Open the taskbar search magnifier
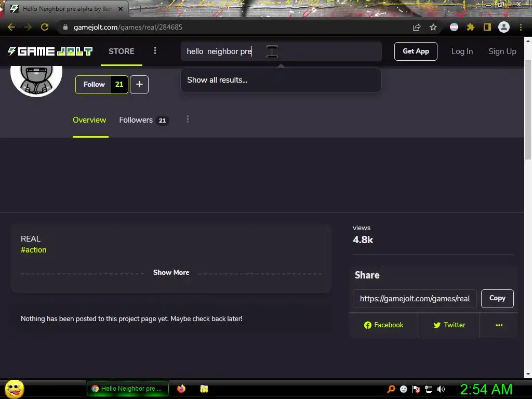 pyautogui.click(x=391, y=389)
